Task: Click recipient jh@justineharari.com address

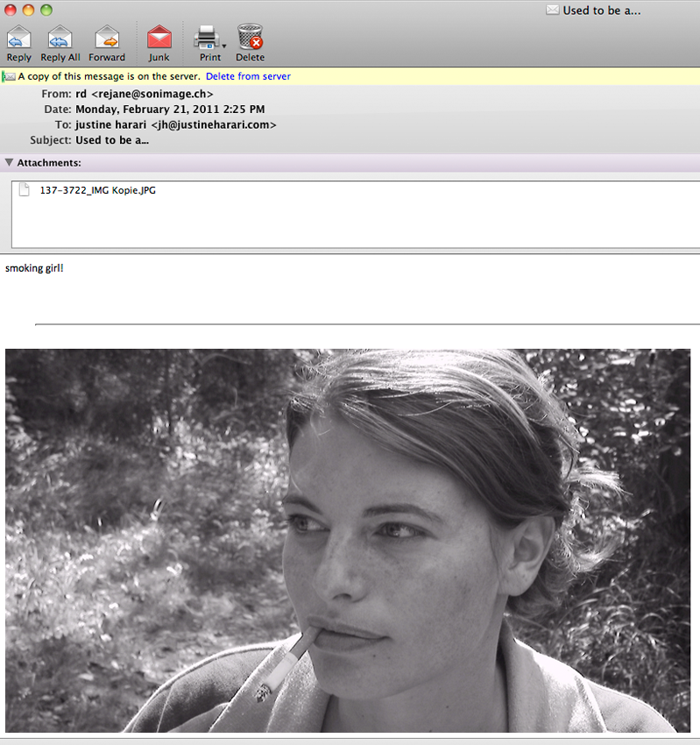Action: (x=214, y=125)
